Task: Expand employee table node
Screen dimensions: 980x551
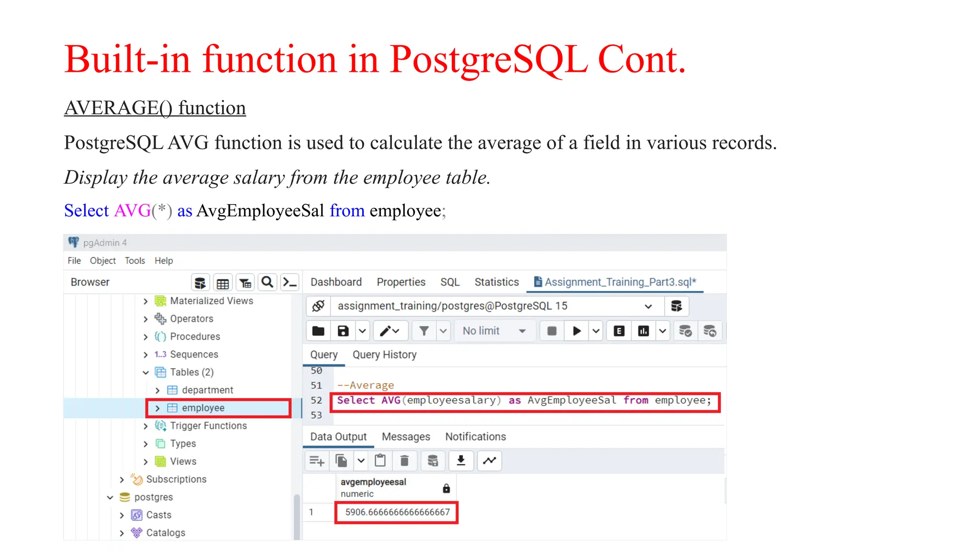Action: point(157,408)
